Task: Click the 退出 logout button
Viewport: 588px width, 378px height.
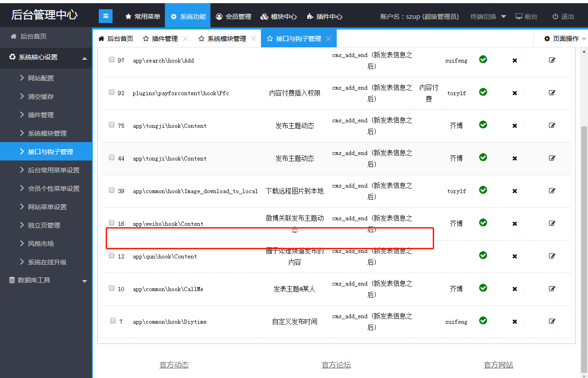Action: point(563,17)
